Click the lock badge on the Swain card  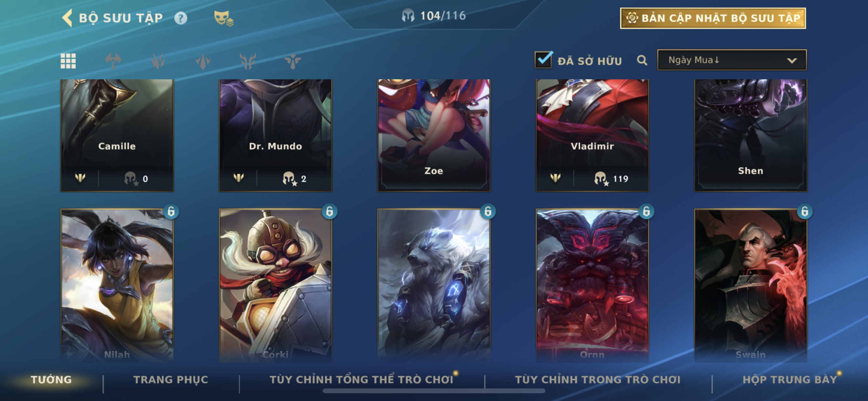[x=804, y=211]
